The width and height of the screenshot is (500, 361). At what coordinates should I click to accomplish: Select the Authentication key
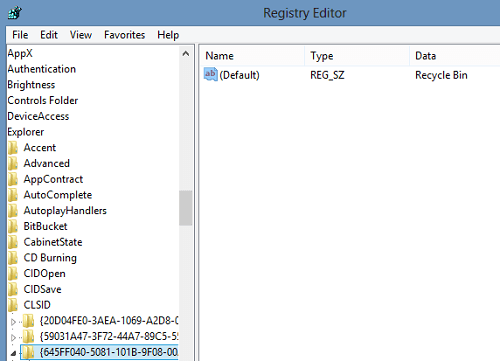42,69
